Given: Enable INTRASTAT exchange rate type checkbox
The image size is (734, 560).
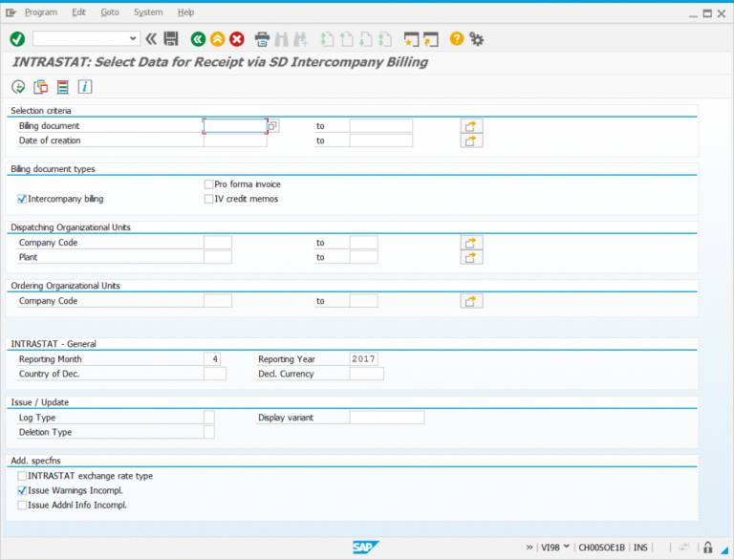Looking at the screenshot, I should 22,476.
